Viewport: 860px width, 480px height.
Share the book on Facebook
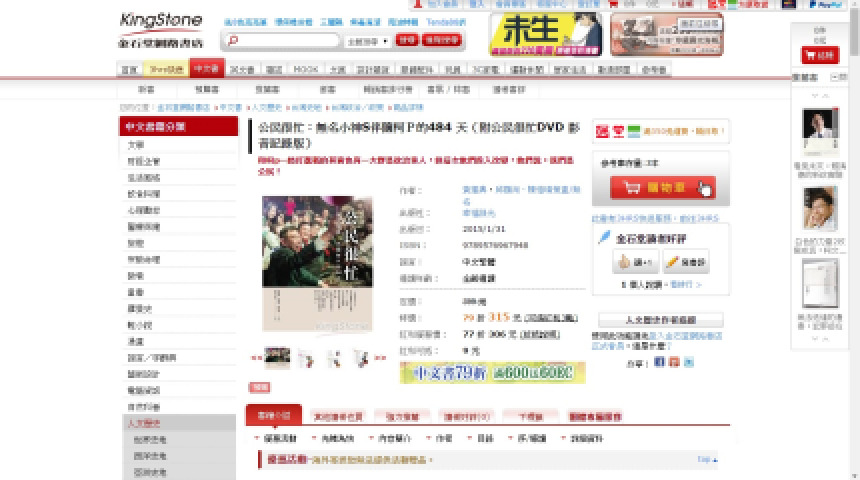coord(660,362)
